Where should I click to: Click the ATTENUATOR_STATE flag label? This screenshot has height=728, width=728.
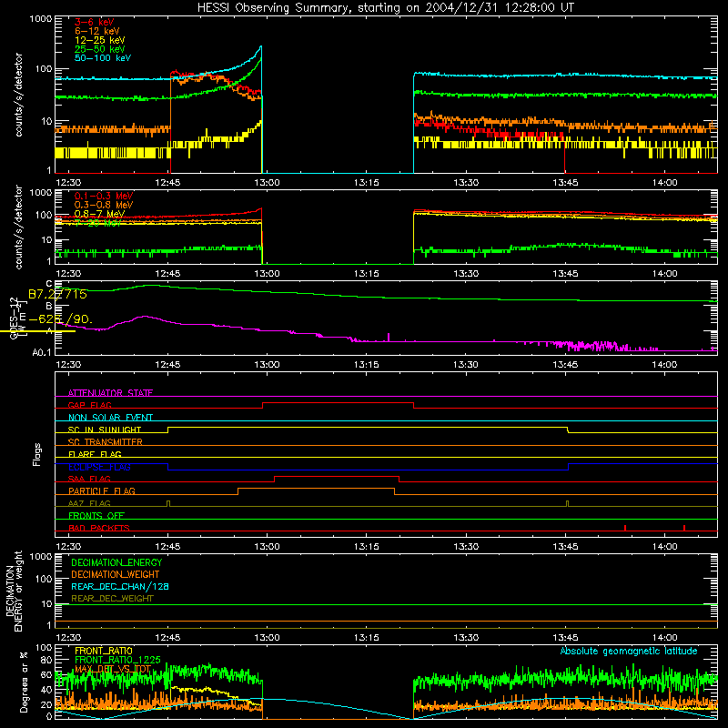tap(110, 393)
